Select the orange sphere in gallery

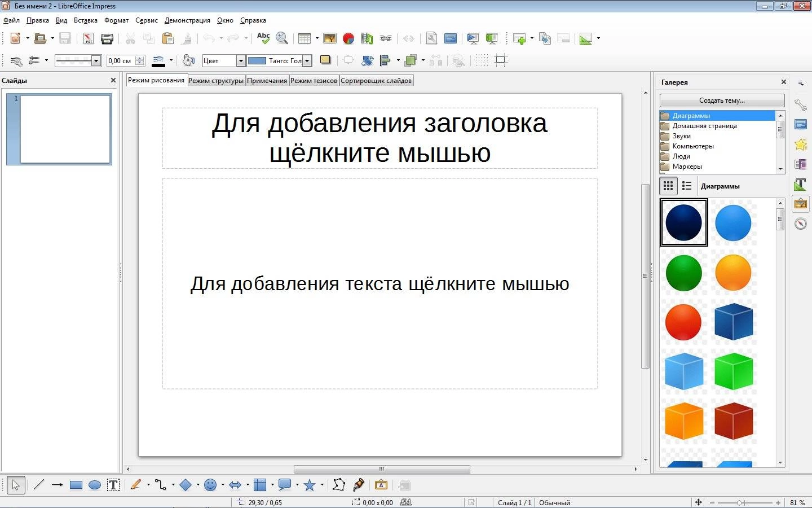point(733,273)
